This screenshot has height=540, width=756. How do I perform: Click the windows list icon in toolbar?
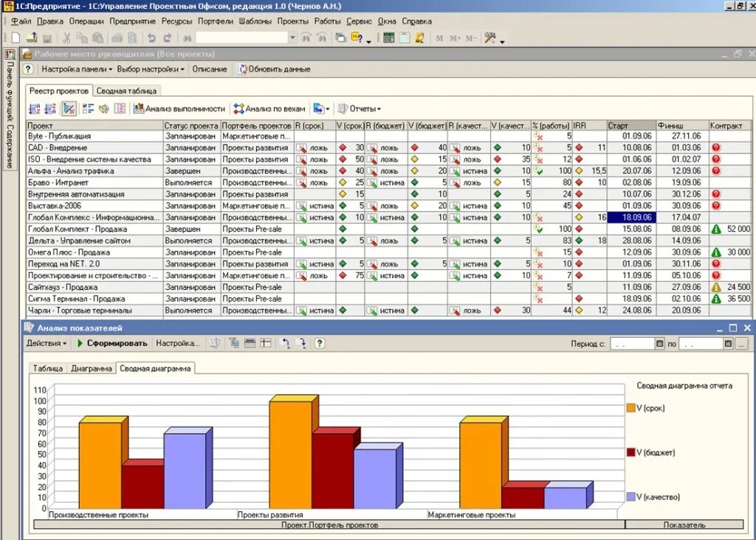[340, 38]
